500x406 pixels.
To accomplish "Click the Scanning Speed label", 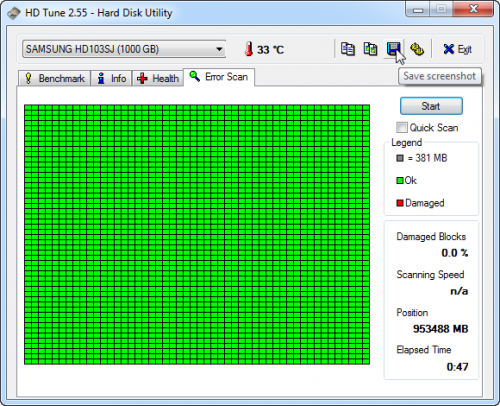I will (x=430, y=275).
